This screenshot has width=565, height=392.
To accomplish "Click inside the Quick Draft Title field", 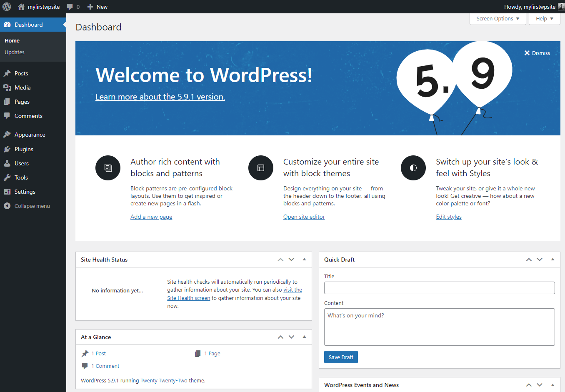I will (x=439, y=287).
